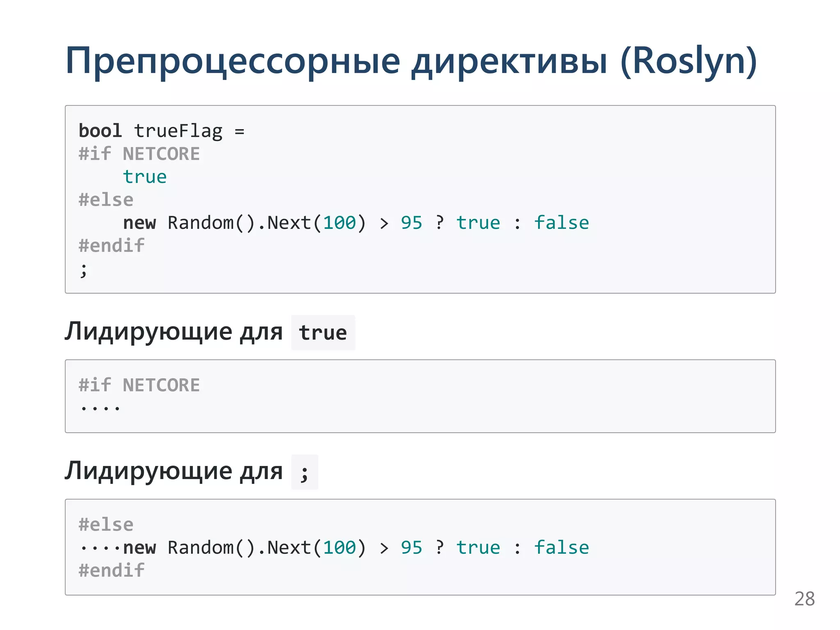Click 'new Random().Next(100)' line in third block

334,548
